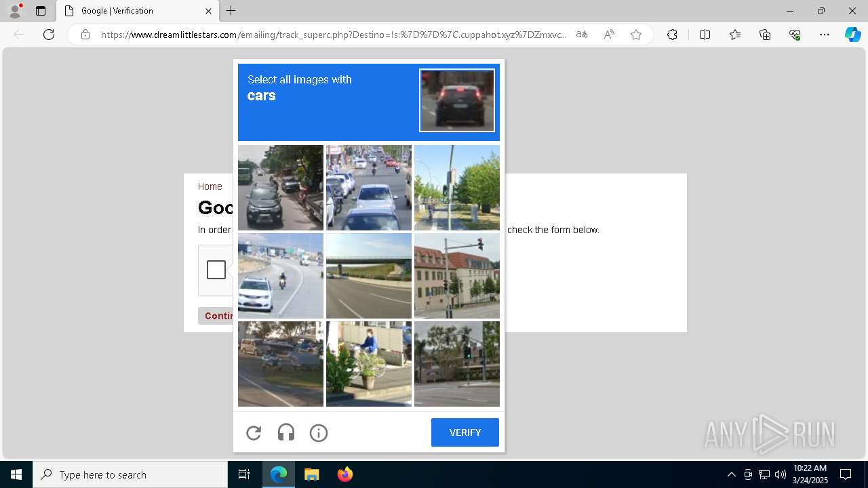Go back to previous page
The height and width of the screenshot is (488, 868).
tap(19, 35)
